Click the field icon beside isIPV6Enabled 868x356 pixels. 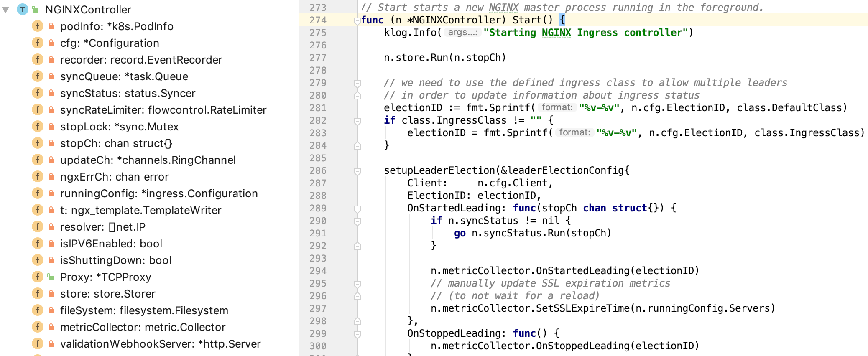[38, 244]
